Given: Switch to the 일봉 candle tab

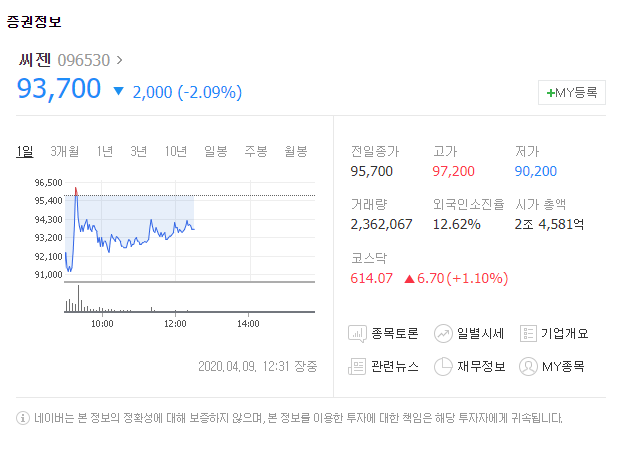Looking at the screenshot, I should (216, 152).
